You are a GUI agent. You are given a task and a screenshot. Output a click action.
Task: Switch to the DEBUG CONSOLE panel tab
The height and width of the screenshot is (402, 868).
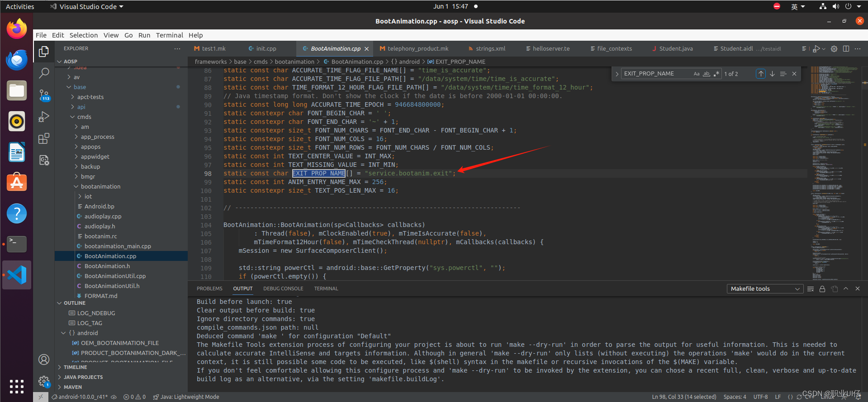click(283, 288)
